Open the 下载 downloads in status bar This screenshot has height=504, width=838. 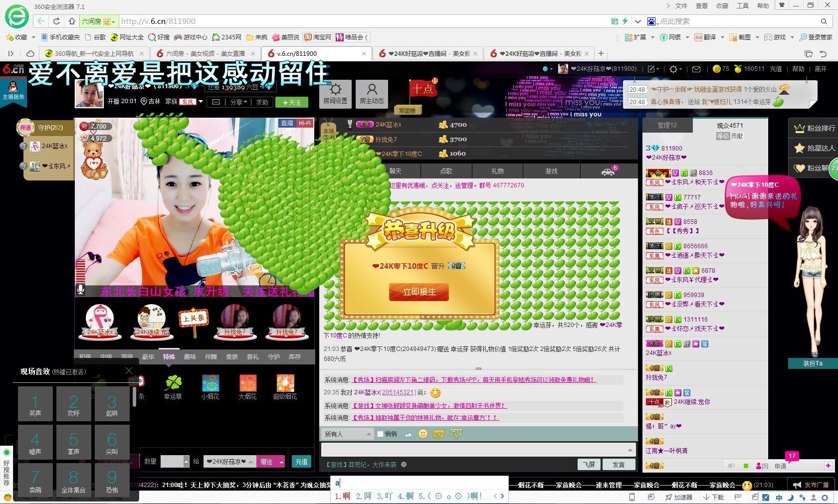(x=714, y=497)
